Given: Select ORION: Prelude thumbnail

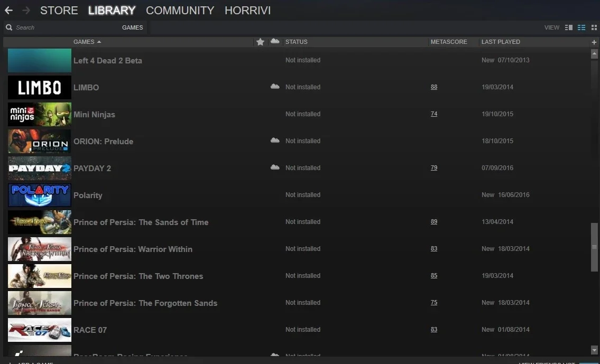Looking at the screenshot, I should 40,141.
